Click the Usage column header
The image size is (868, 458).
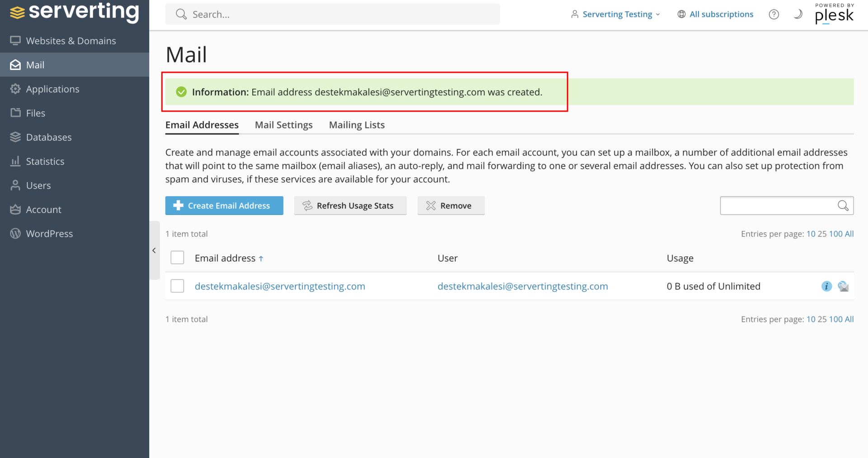click(x=680, y=258)
